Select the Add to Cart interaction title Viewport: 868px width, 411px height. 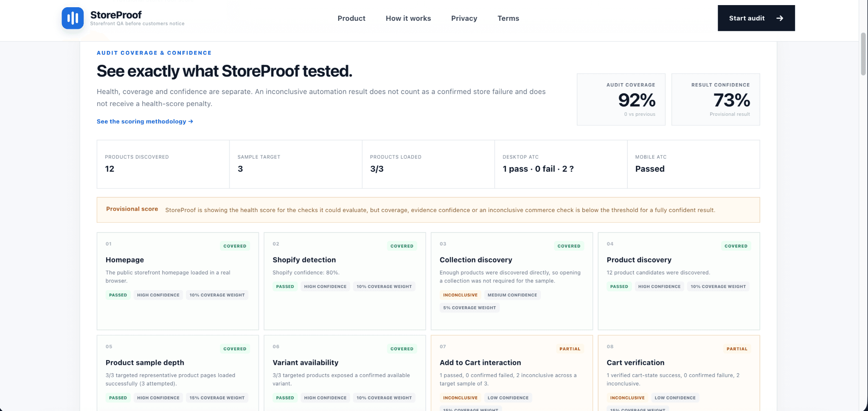tap(480, 362)
